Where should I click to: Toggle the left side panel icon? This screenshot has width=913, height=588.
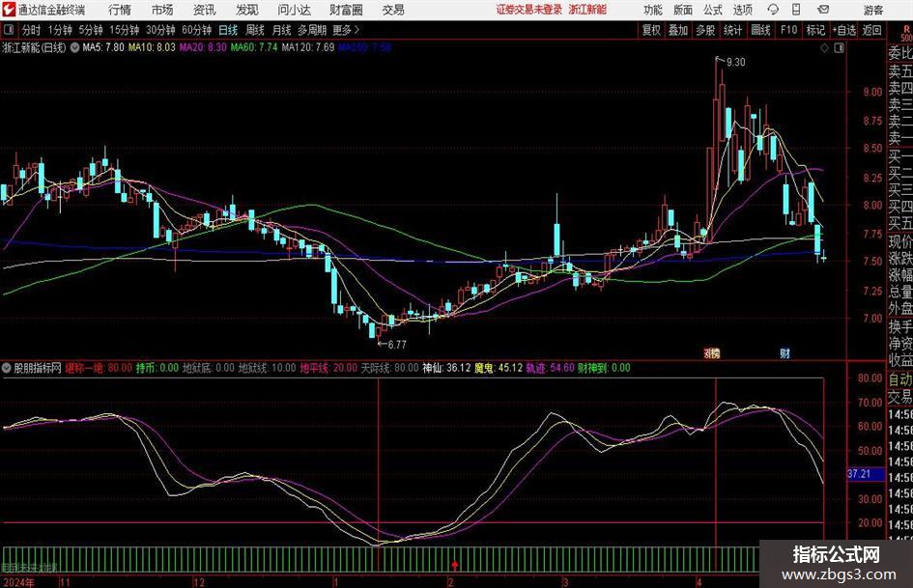9,30
